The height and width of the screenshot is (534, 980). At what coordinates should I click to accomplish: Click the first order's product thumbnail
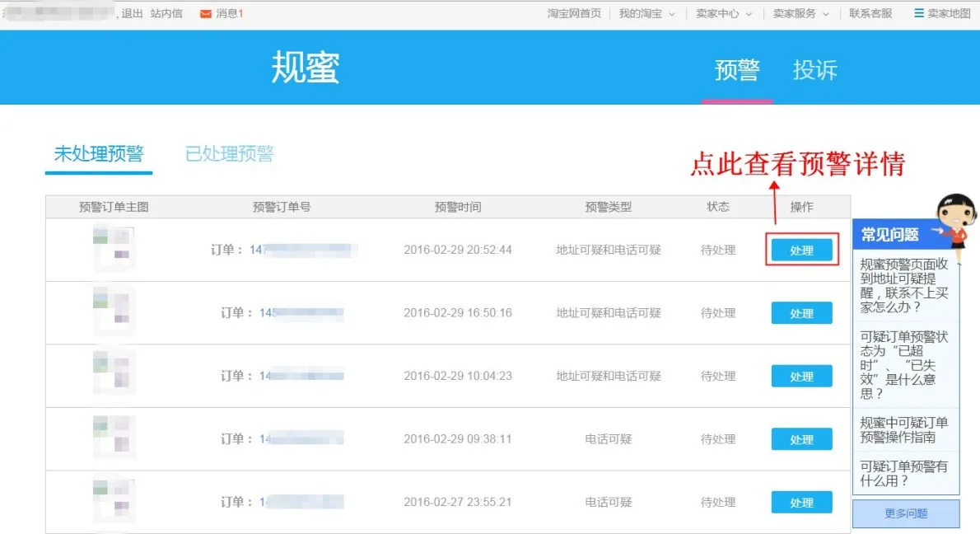(x=114, y=248)
